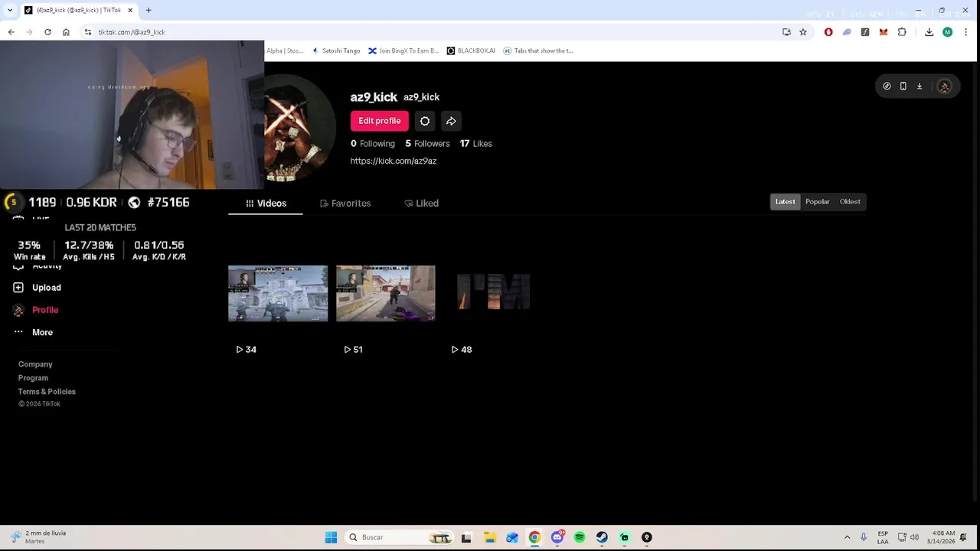Viewport: 980px width, 551px height.
Task: Open the profile avatar menu
Action: (x=945, y=86)
